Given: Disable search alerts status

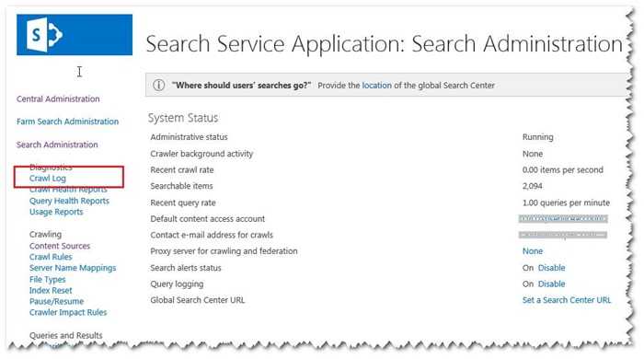Looking at the screenshot, I should [x=552, y=268].
